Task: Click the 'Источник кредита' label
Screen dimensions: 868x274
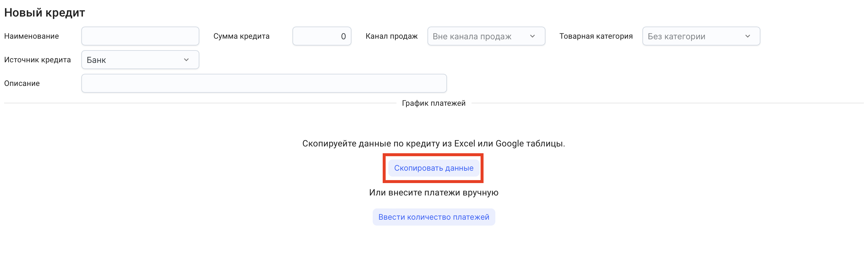Action: tap(37, 60)
